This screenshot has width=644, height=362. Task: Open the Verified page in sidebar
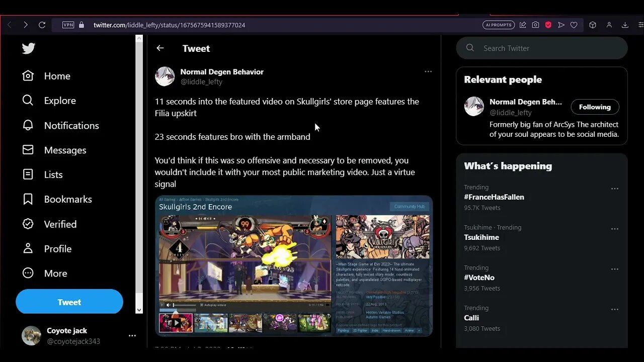tap(49, 224)
